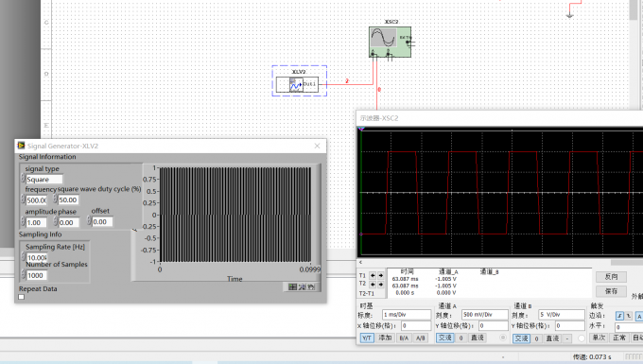Click the phase value field

click(x=68, y=222)
